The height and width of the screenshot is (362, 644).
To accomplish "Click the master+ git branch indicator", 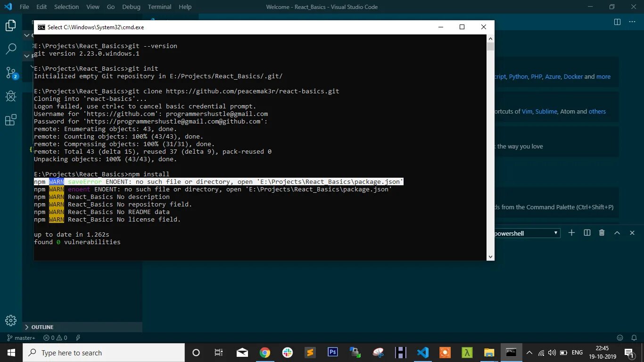I will pyautogui.click(x=21, y=337).
